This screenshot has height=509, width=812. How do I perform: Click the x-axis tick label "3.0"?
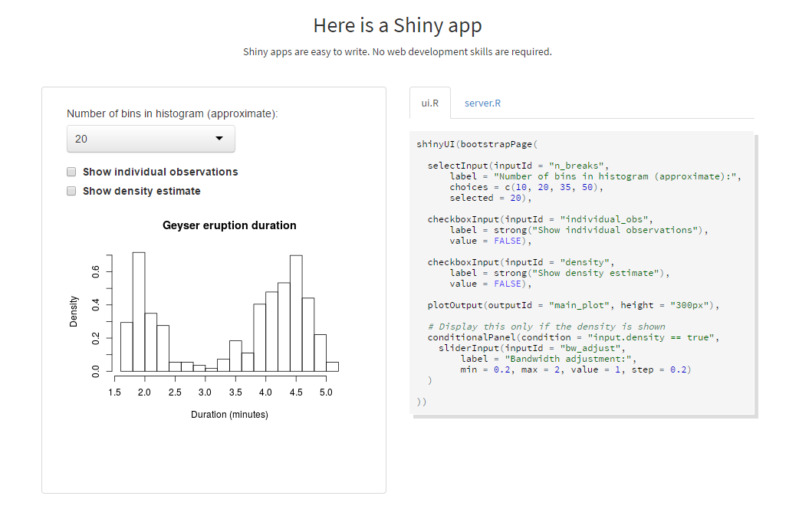(x=205, y=392)
